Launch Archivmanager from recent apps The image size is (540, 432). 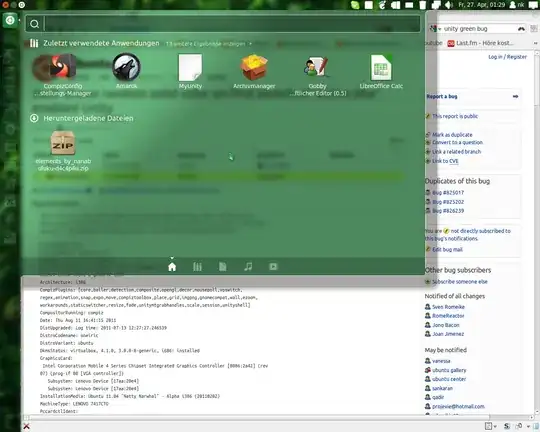254,71
